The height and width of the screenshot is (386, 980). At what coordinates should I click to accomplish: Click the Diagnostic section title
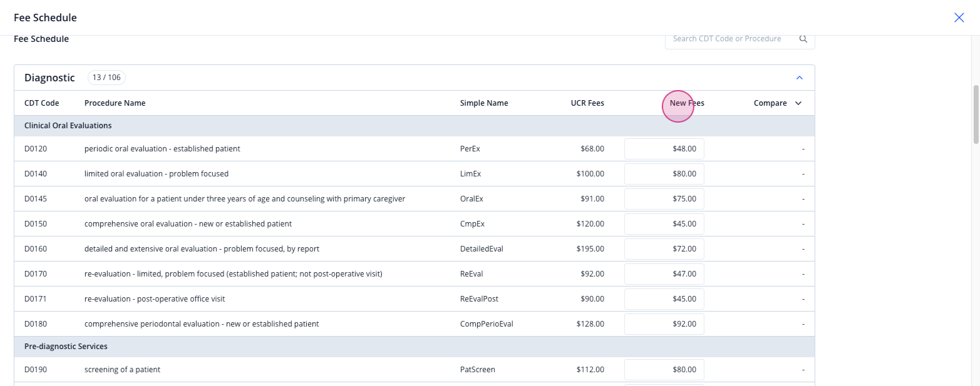point(49,78)
